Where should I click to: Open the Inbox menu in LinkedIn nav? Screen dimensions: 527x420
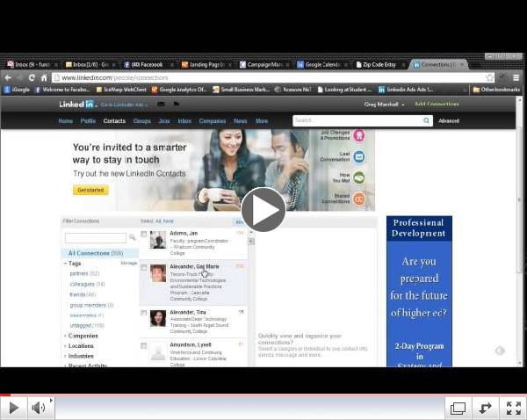184,121
